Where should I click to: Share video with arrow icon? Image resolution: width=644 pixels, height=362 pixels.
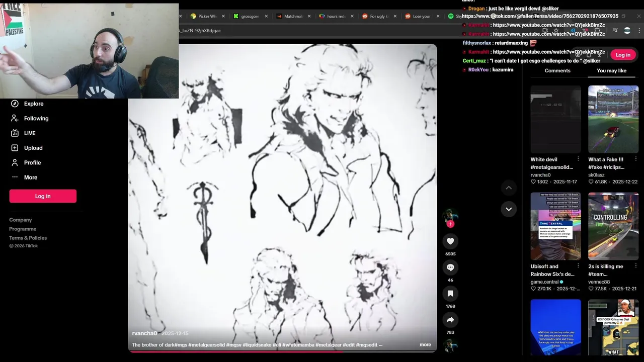point(450,320)
